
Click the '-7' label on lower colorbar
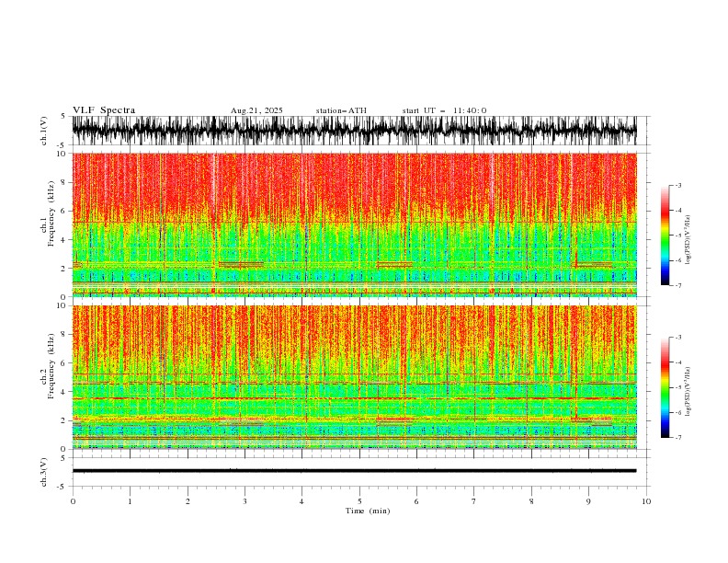pyautogui.click(x=677, y=438)
